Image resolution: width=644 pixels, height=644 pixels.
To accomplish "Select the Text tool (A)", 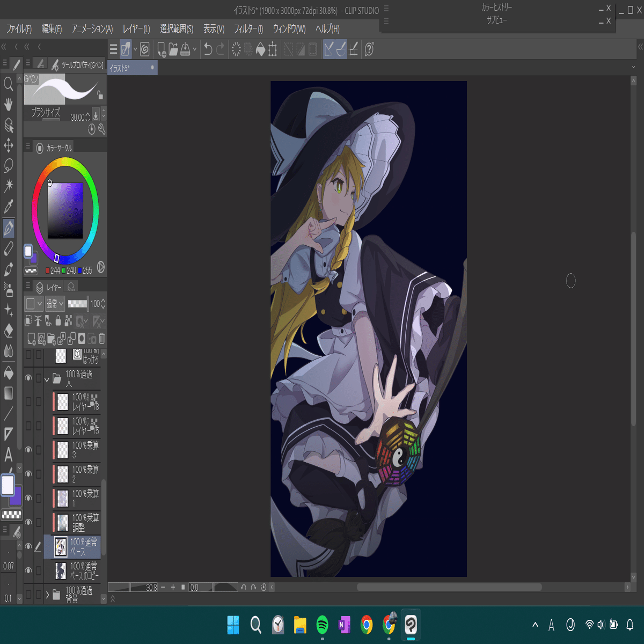I will tap(9, 455).
